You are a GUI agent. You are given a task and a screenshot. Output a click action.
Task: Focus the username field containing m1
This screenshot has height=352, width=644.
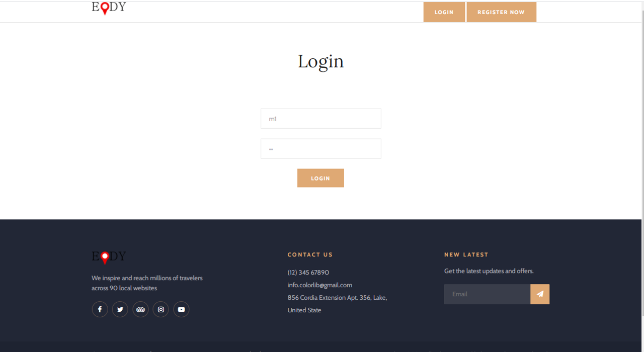pos(320,119)
